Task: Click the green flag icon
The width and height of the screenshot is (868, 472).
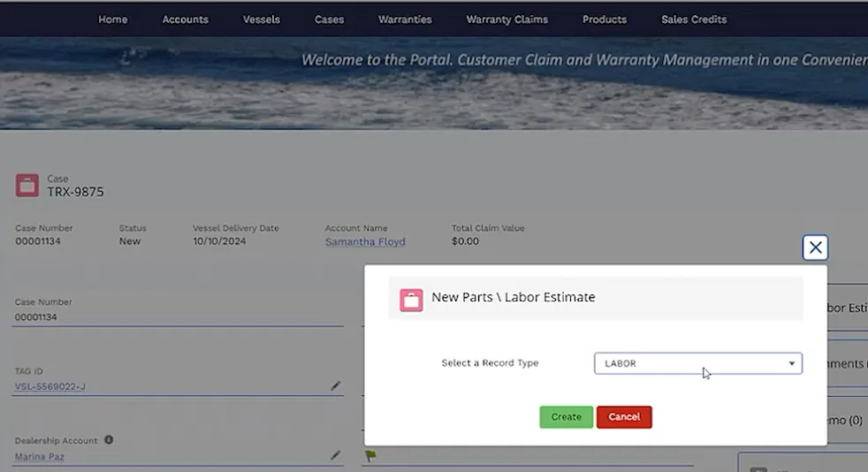Action: 370,456
